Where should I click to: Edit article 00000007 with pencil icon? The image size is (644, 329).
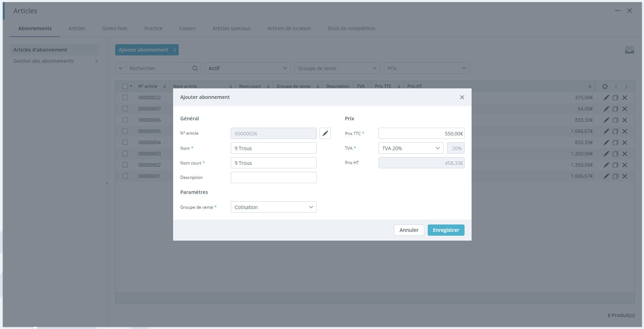[606, 109]
